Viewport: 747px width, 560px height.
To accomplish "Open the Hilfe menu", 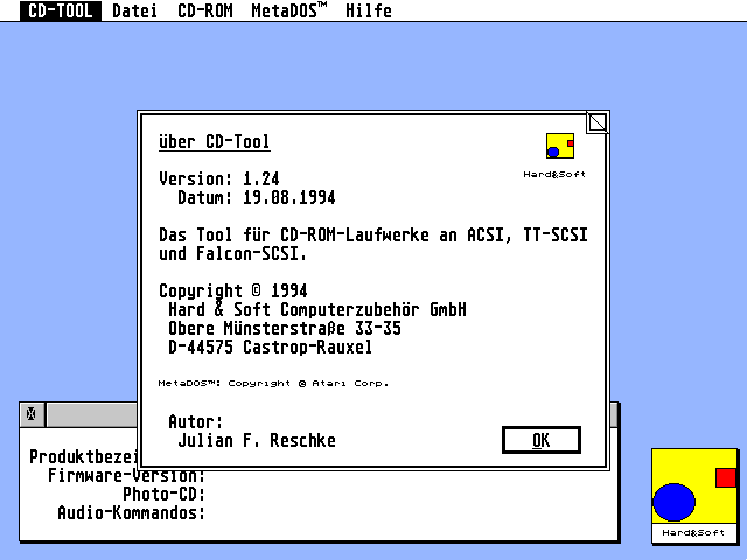I will [x=368, y=10].
